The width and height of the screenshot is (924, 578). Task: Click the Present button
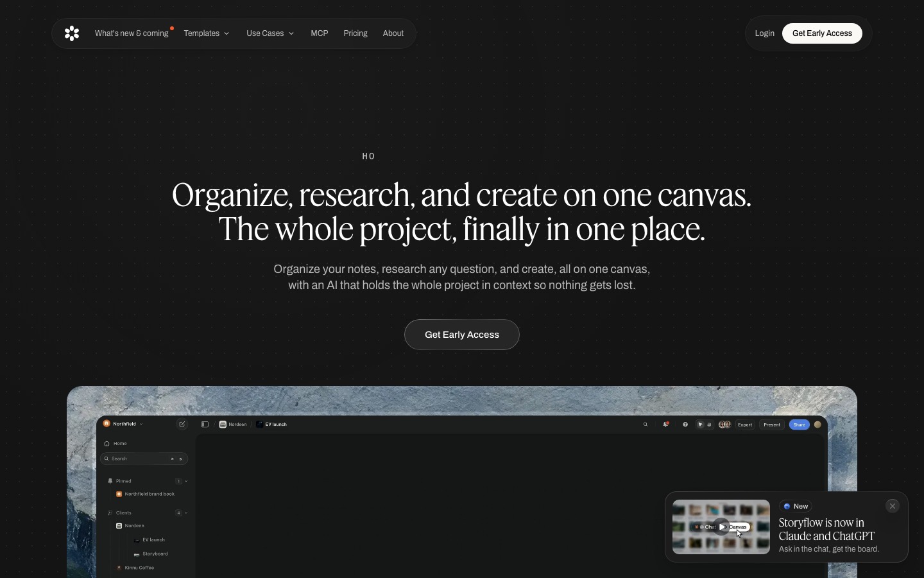point(772,425)
